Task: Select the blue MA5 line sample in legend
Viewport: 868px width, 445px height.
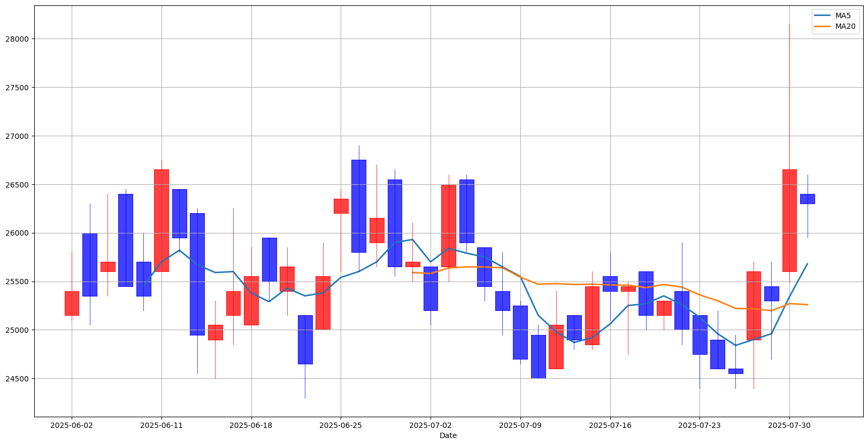Action: pos(823,16)
